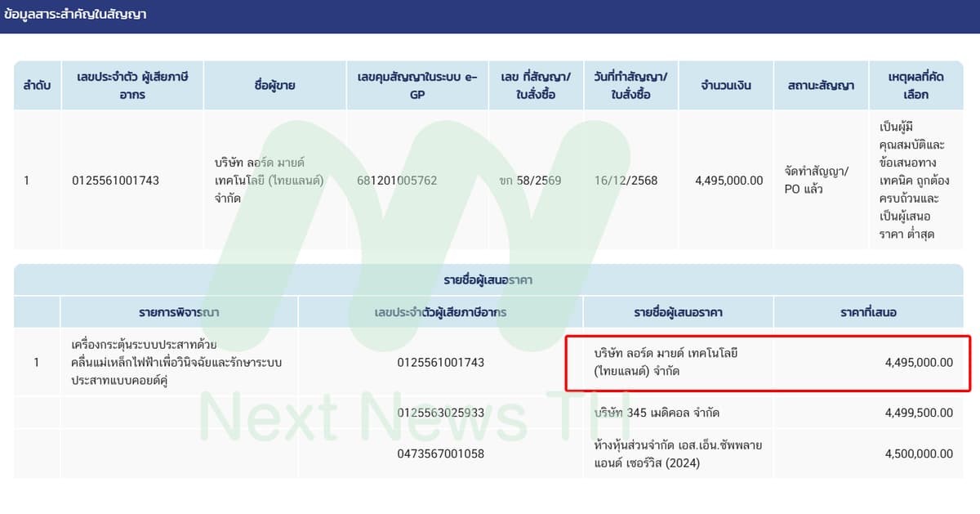This screenshot has height=514, width=980.
Task: Click the contract number ขก 58/2569
Action: click(x=533, y=181)
